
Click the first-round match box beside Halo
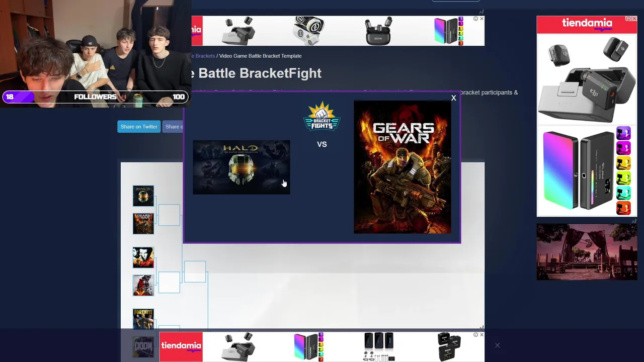[x=169, y=215]
